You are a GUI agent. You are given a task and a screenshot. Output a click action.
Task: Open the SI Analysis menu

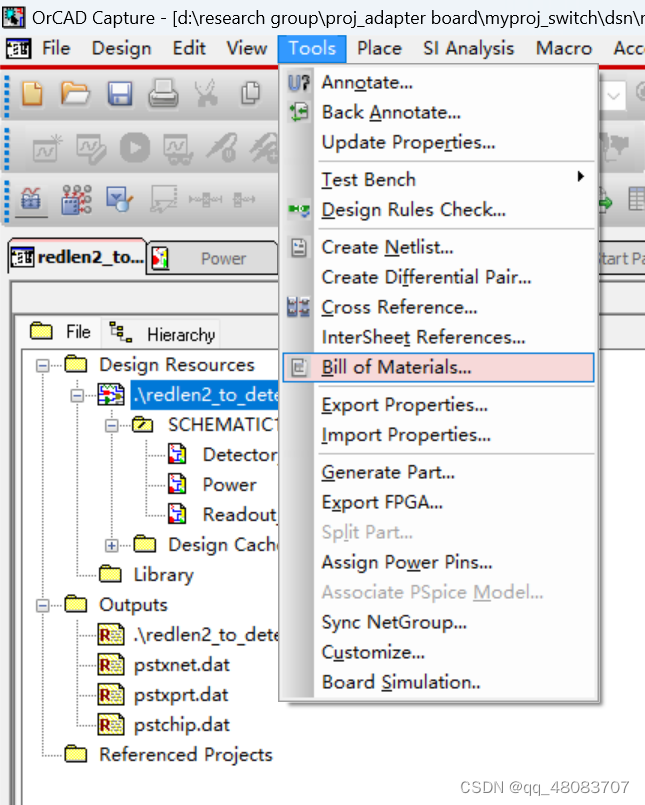tap(468, 48)
